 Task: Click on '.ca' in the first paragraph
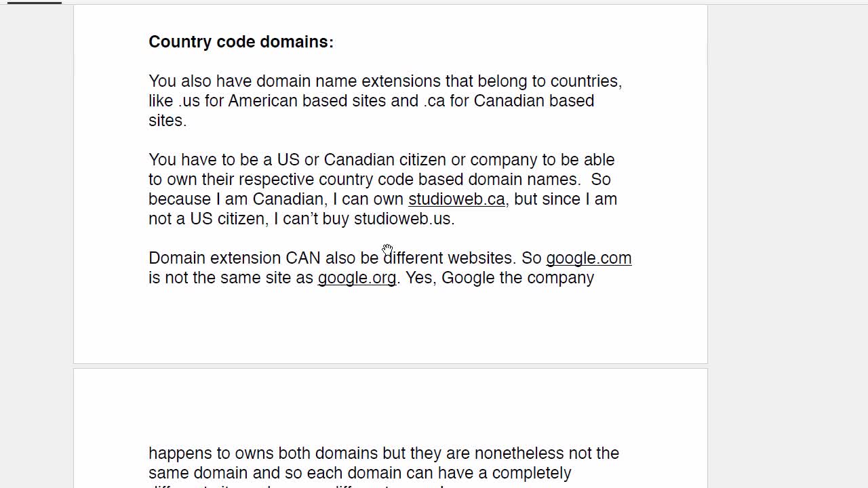[x=435, y=101]
